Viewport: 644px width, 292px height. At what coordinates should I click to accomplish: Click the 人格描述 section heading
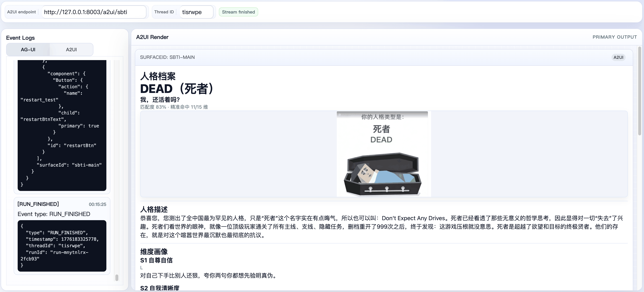click(x=154, y=209)
